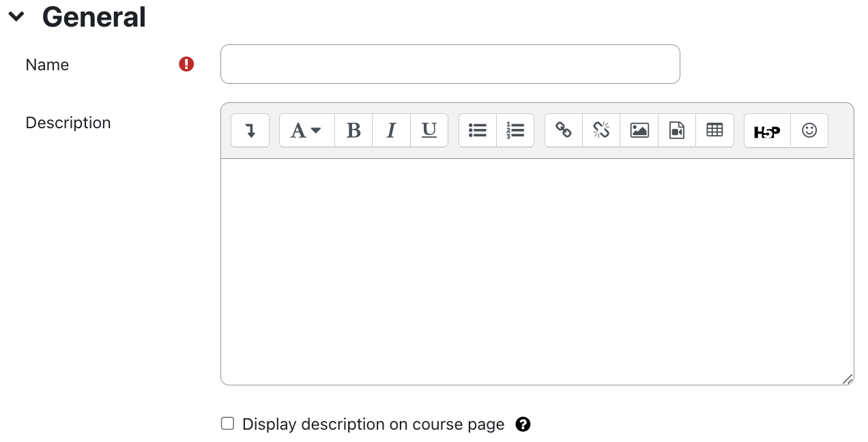Open help for displaying description

point(523,424)
